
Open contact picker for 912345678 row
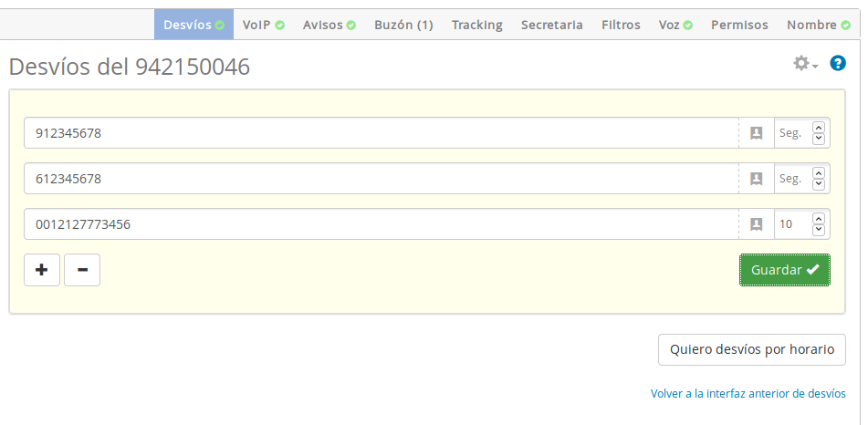(x=756, y=133)
